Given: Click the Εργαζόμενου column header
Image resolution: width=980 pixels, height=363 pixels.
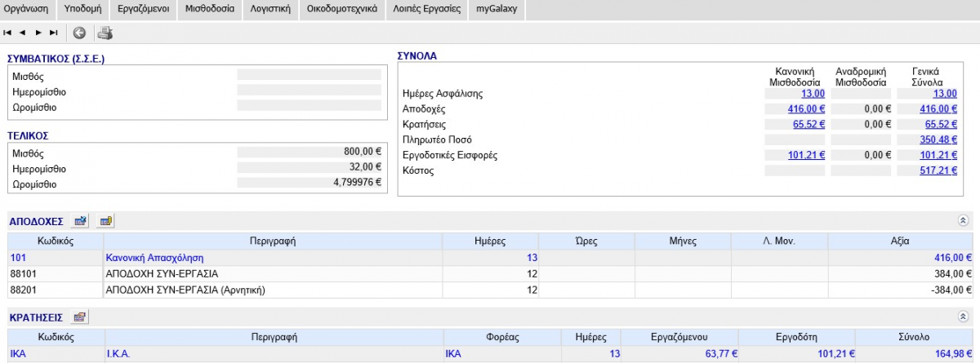Looking at the screenshot, I should pyautogui.click(x=679, y=337).
